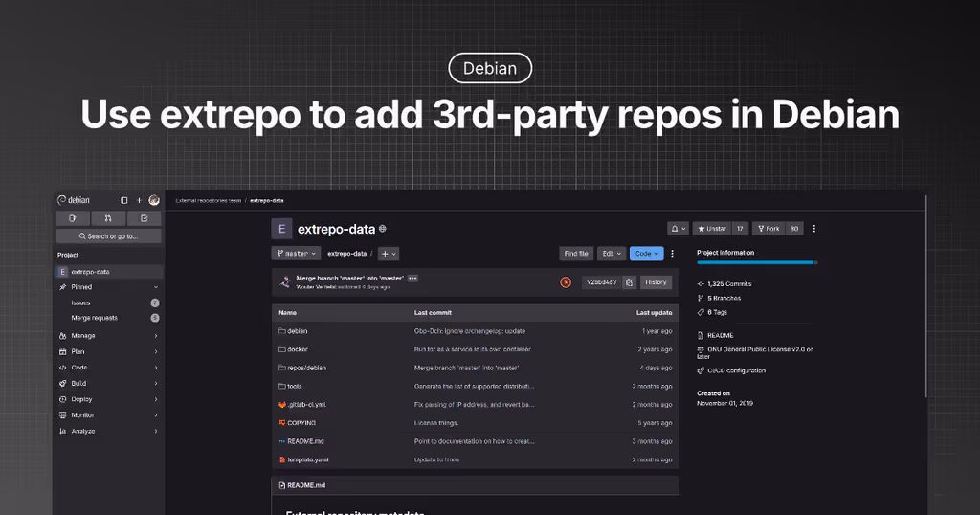Open the 1,325 Commits link
Image resolution: width=980 pixels, height=515 pixels.
[x=729, y=284]
